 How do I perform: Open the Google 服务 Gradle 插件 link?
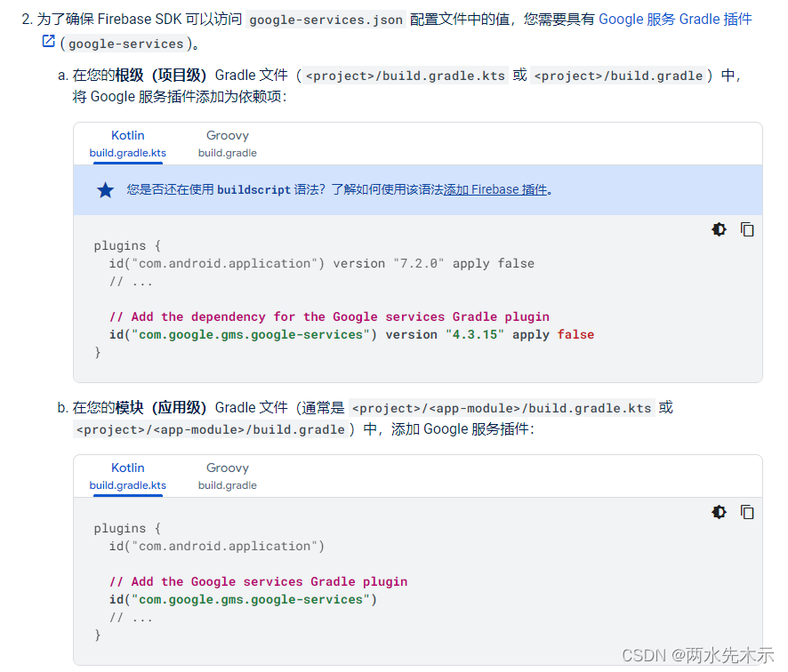click(676, 19)
